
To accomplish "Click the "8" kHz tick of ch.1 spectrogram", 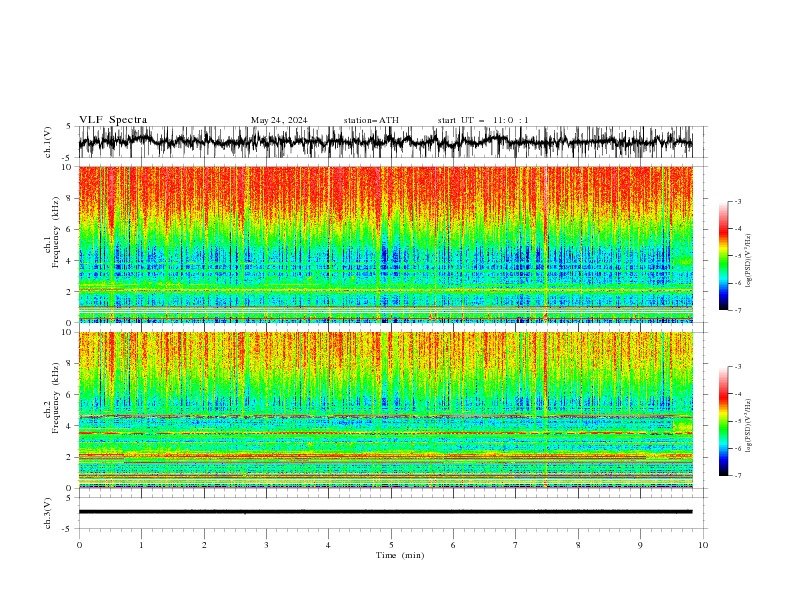I will coord(70,198).
